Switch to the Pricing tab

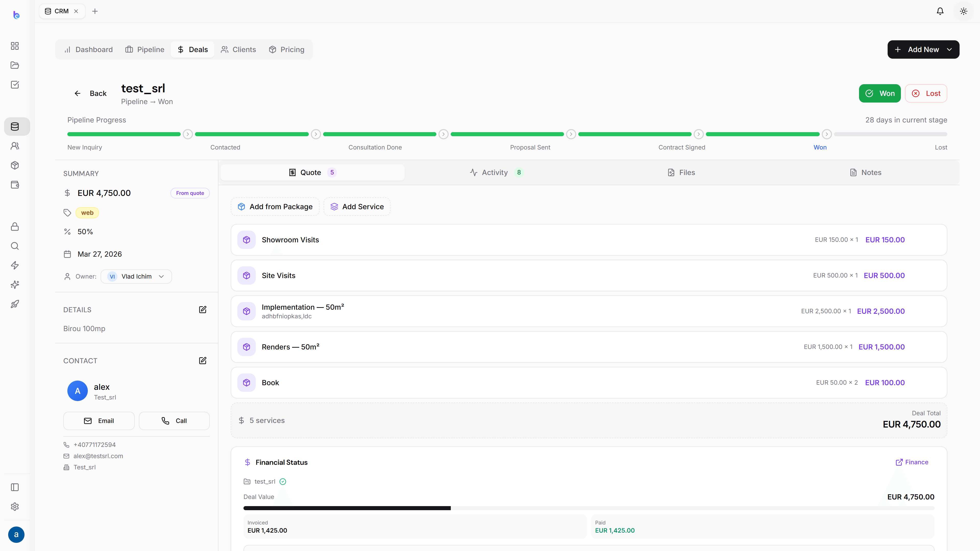287,49
